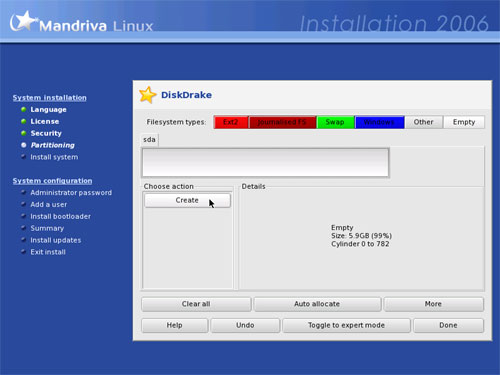Click the Size 5.9GB detail text
Image resolution: width=500 pixels, height=375 pixels.
coord(361,236)
